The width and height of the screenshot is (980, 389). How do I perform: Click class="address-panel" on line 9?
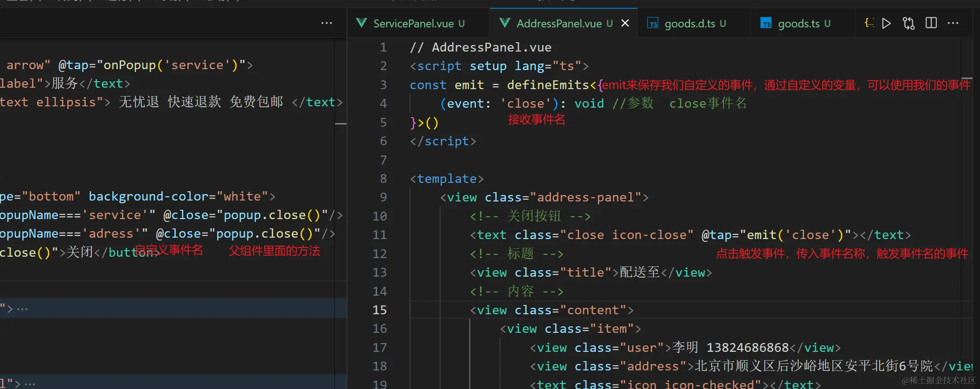[563, 197]
